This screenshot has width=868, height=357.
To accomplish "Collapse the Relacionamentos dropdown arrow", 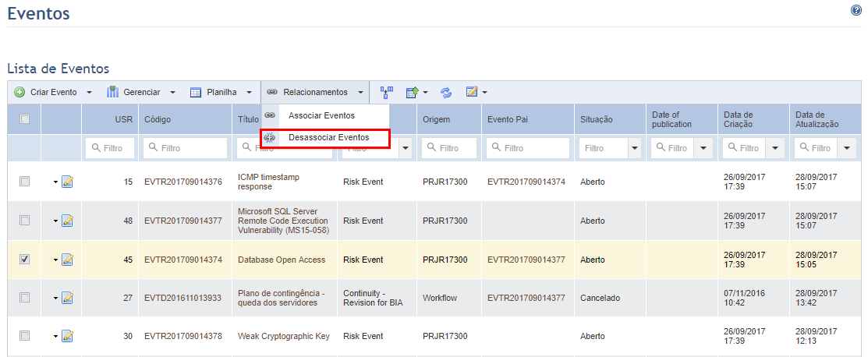I will (x=360, y=93).
